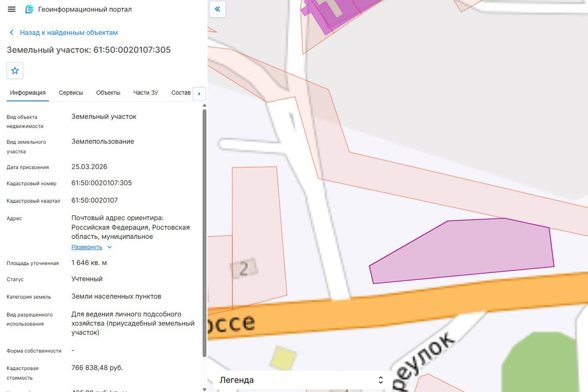The image size is (588, 392).
Task: Collapse the side panel with double-arrow button
Action: coord(218,9)
